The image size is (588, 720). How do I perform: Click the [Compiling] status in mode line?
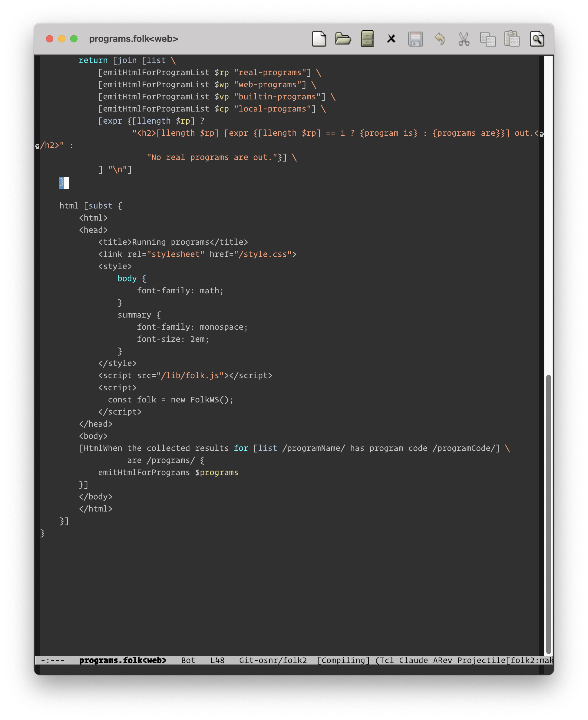[343, 660]
